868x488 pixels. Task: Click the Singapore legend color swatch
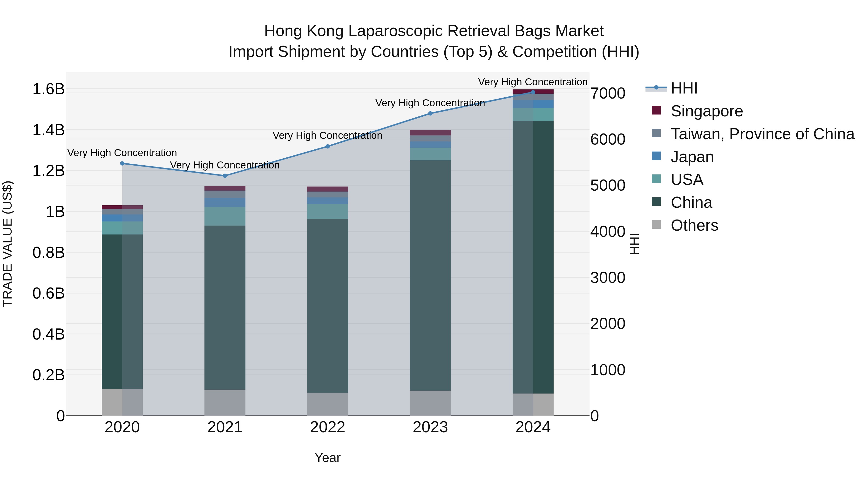click(656, 110)
